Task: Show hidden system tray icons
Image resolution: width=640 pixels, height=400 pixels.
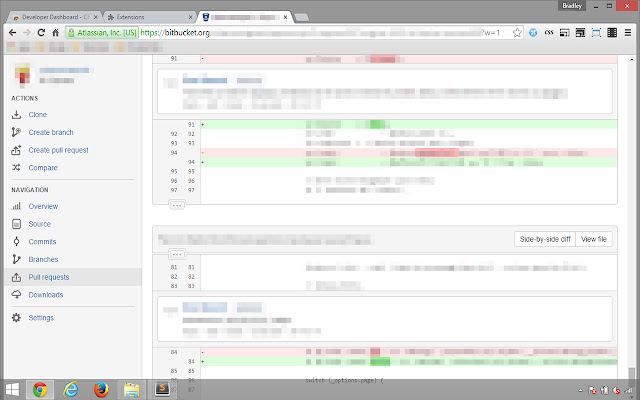Action: click(x=580, y=391)
